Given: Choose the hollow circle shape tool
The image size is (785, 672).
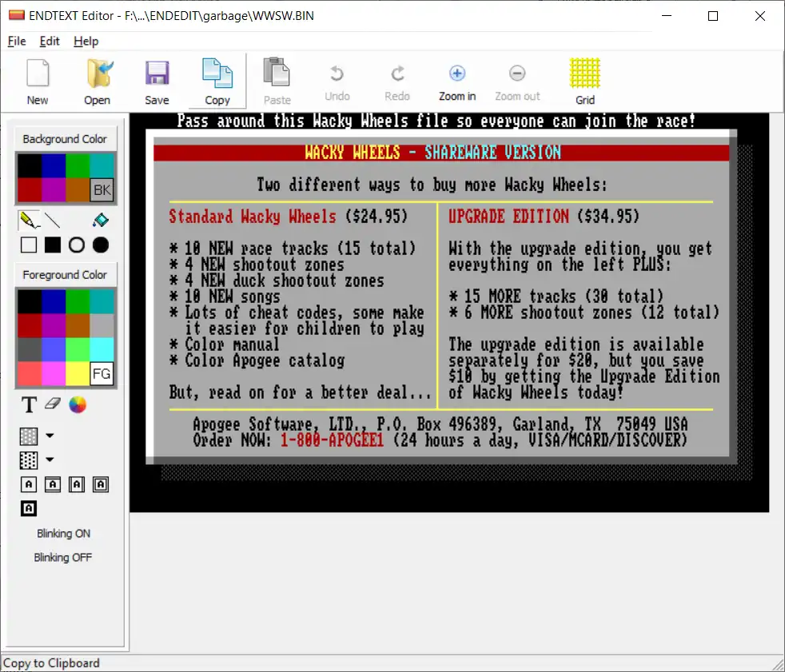Looking at the screenshot, I should 77,245.
